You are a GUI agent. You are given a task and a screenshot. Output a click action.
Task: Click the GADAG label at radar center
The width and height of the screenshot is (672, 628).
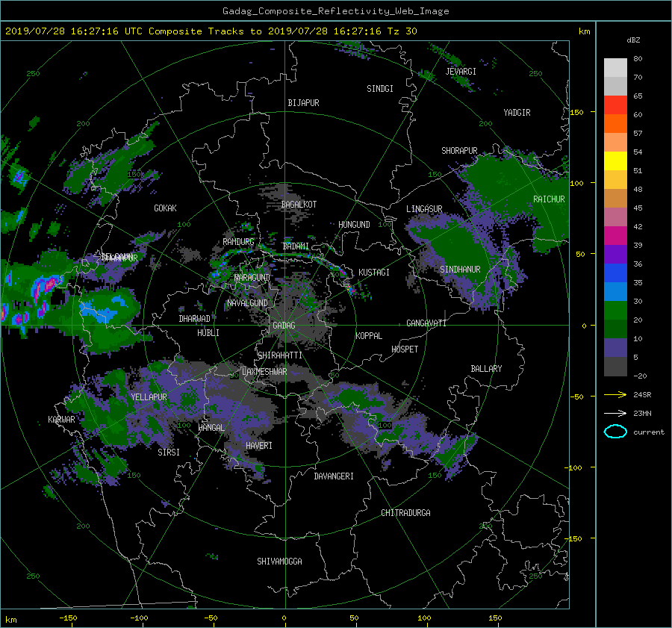click(x=284, y=326)
